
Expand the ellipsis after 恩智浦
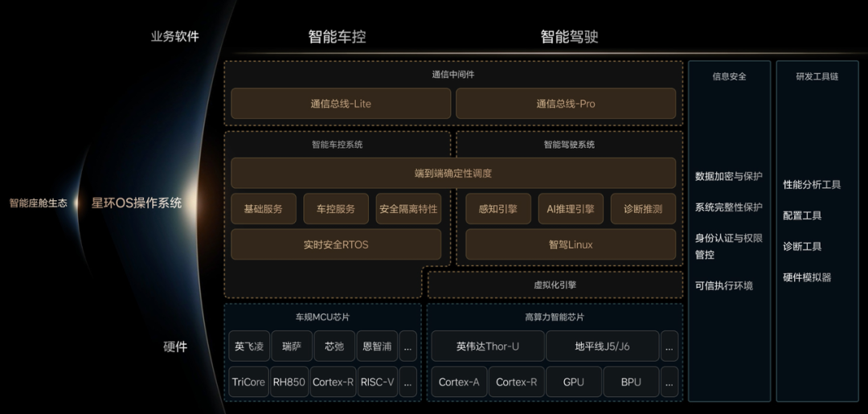[x=408, y=346]
